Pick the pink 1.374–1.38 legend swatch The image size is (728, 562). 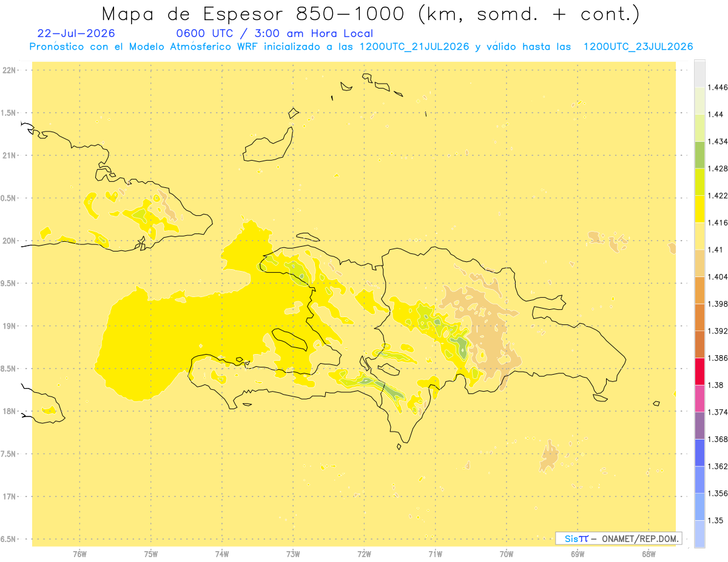[699, 398]
